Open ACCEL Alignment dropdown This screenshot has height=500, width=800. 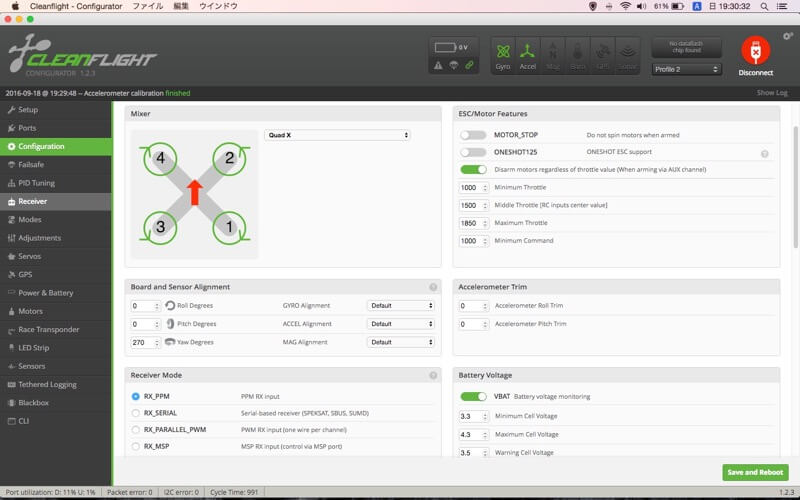click(401, 324)
